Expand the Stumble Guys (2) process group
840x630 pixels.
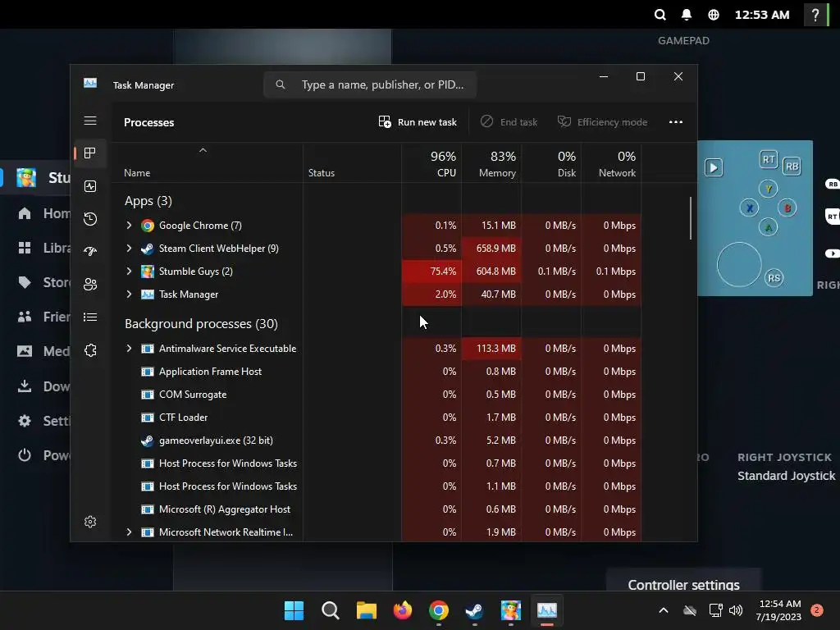pyautogui.click(x=129, y=271)
